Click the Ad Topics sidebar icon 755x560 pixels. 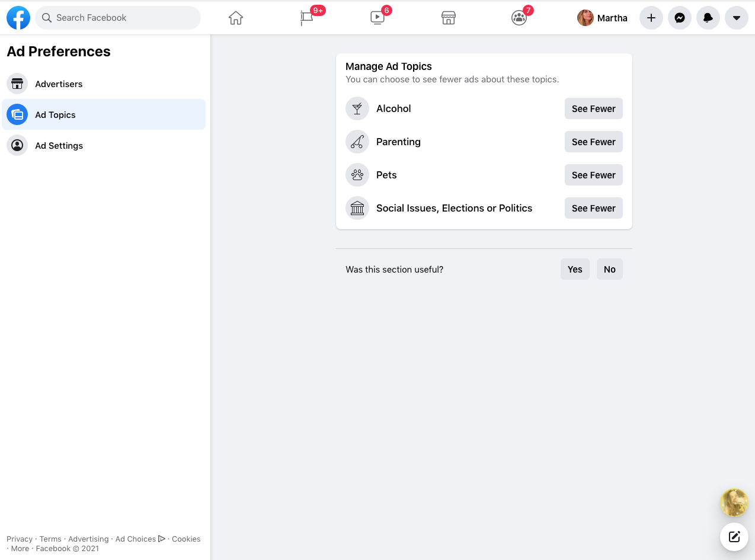pos(17,114)
